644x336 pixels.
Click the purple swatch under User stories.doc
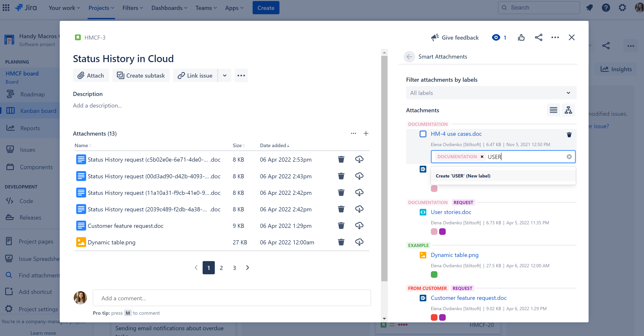[x=442, y=231]
